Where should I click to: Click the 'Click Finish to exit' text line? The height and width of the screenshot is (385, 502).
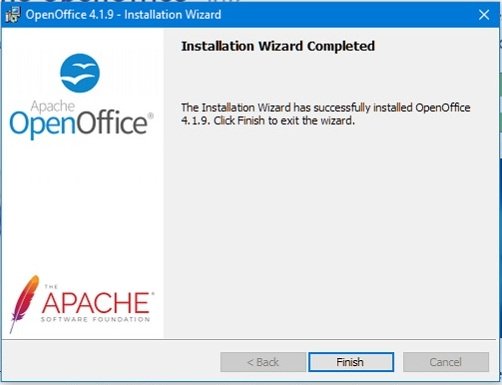click(x=268, y=121)
